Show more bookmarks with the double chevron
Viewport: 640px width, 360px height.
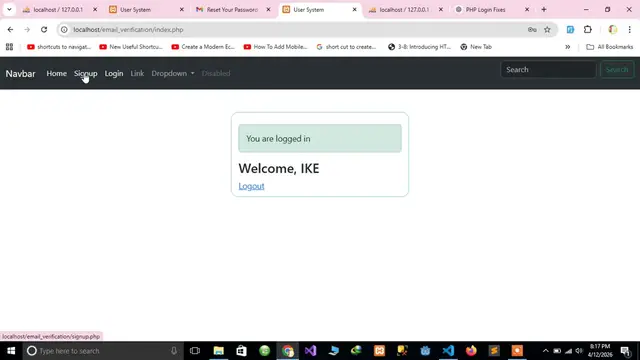(x=567, y=47)
